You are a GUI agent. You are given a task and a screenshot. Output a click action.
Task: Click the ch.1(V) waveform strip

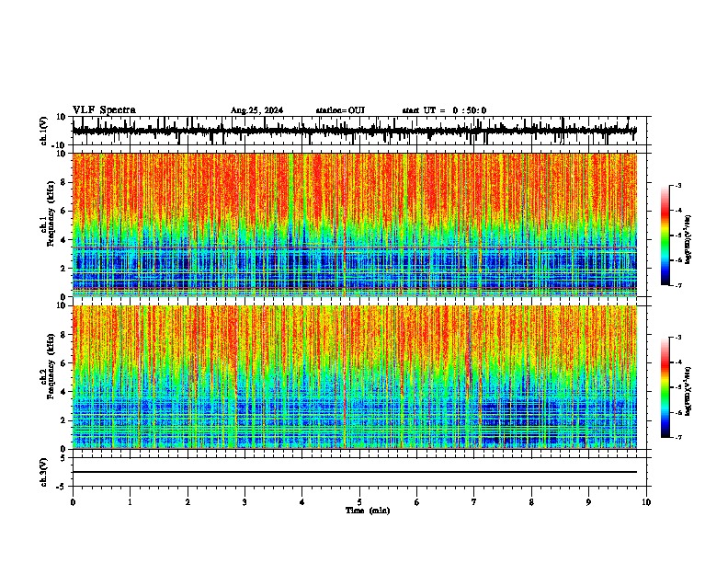355,131
